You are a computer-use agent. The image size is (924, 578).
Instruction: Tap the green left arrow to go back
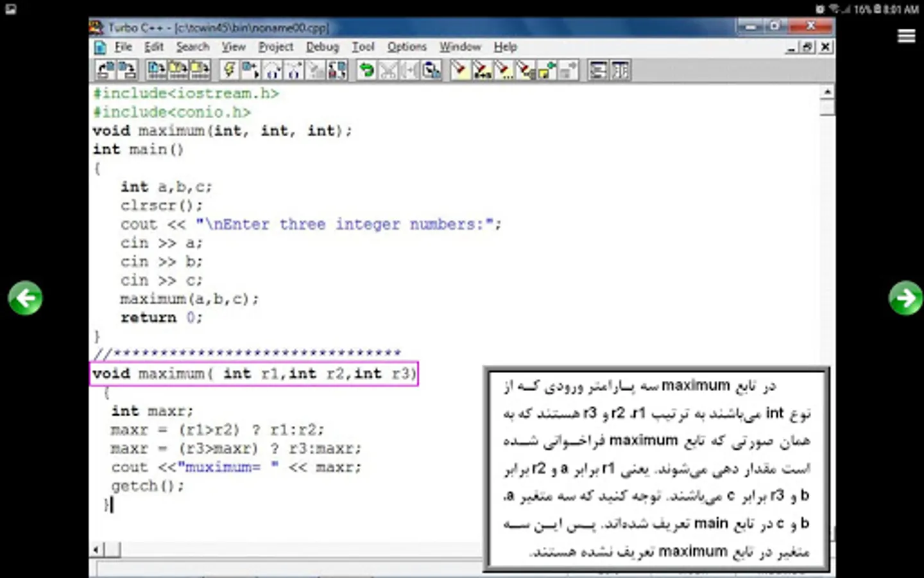(25, 298)
